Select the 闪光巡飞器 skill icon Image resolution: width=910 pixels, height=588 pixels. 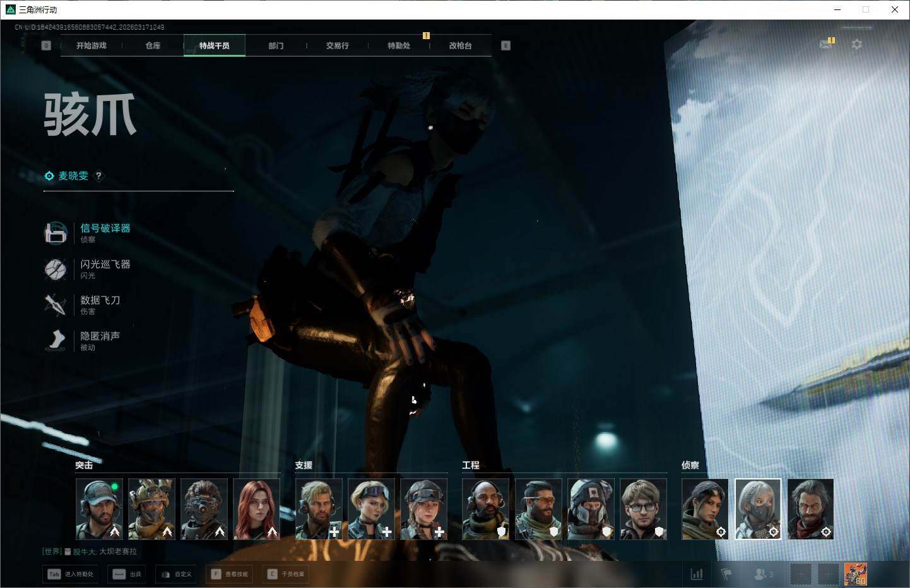(x=56, y=269)
